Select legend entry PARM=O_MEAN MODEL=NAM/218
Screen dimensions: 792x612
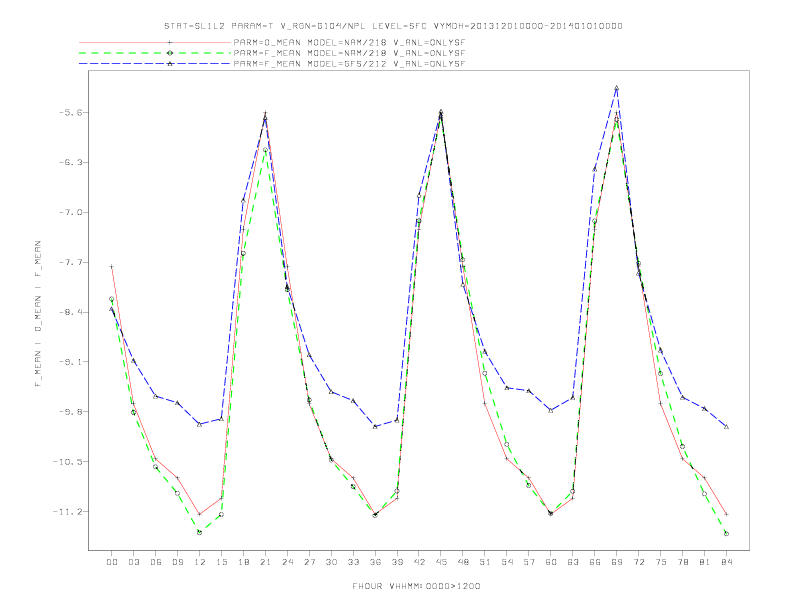(349, 42)
